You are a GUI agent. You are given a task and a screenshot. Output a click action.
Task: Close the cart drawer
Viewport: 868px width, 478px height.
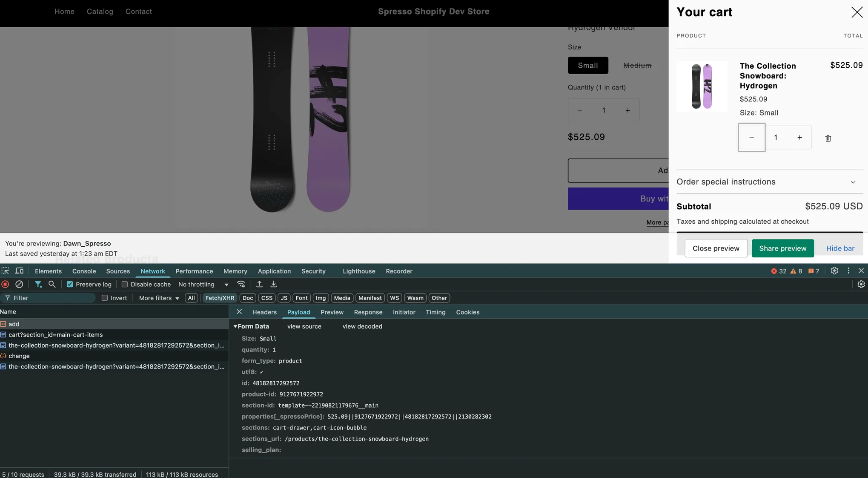tap(857, 12)
